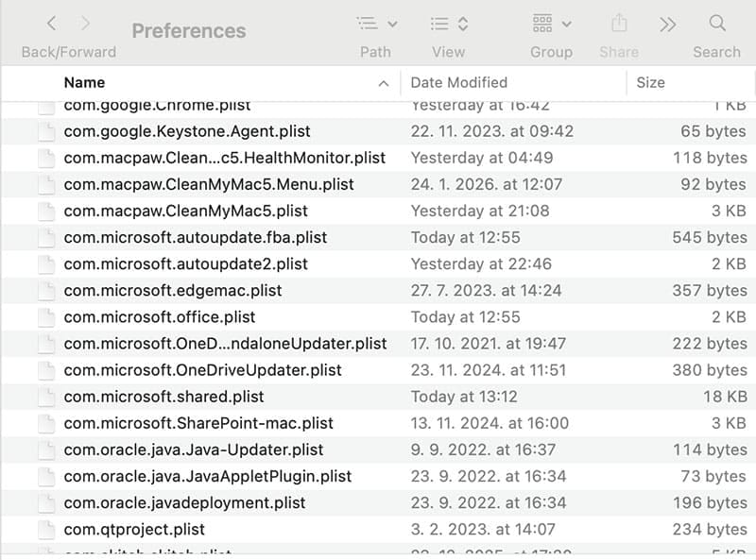Click the date 24. 1. 2026. at 12:07

click(487, 184)
